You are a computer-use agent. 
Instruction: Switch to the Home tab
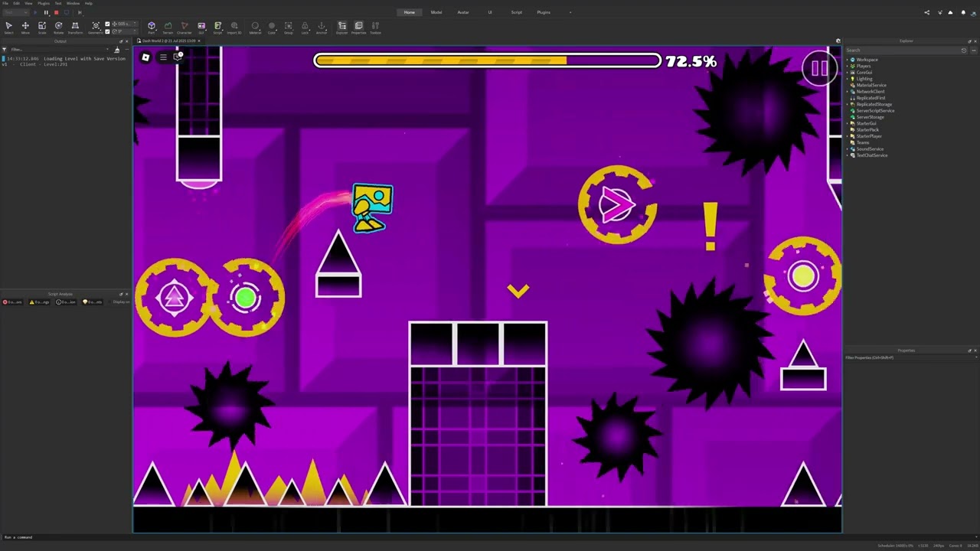click(410, 12)
